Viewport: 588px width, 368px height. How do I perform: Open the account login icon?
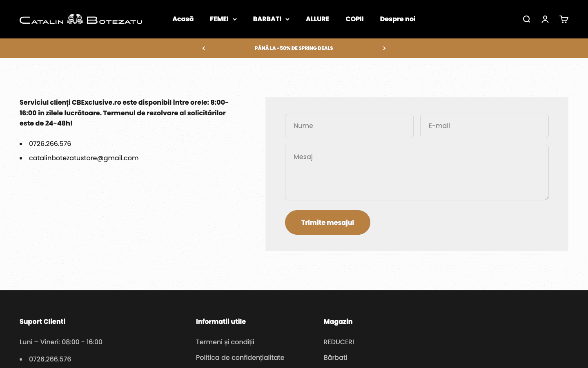pos(545,19)
